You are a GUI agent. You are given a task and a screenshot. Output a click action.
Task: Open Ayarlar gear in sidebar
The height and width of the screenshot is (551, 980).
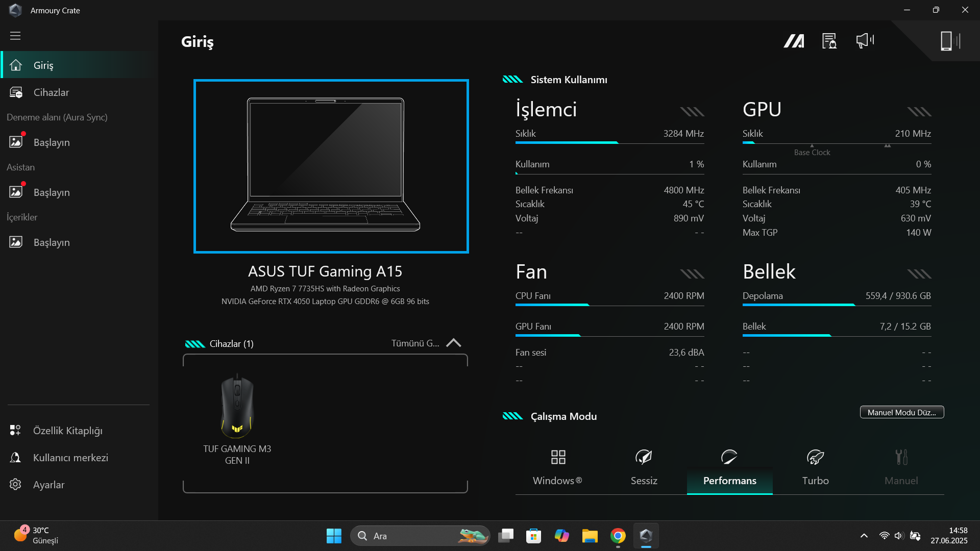click(15, 485)
